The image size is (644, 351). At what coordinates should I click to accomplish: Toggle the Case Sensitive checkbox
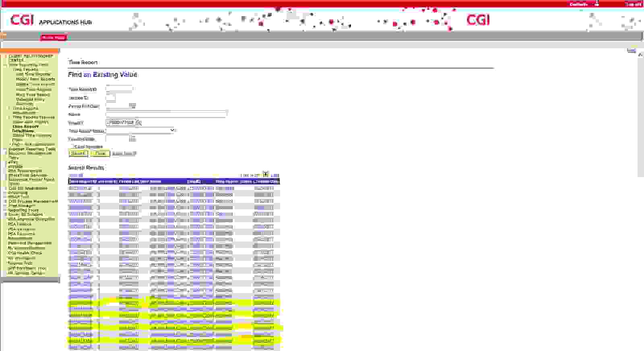72,147
